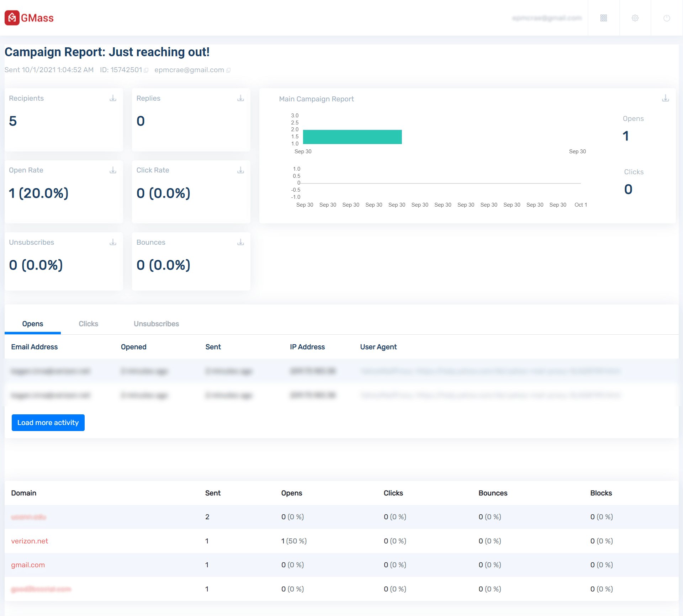The height and width of the screenshot is (616, 683).
Task: Download the Main Campaign Report
Action: point(665,98)
